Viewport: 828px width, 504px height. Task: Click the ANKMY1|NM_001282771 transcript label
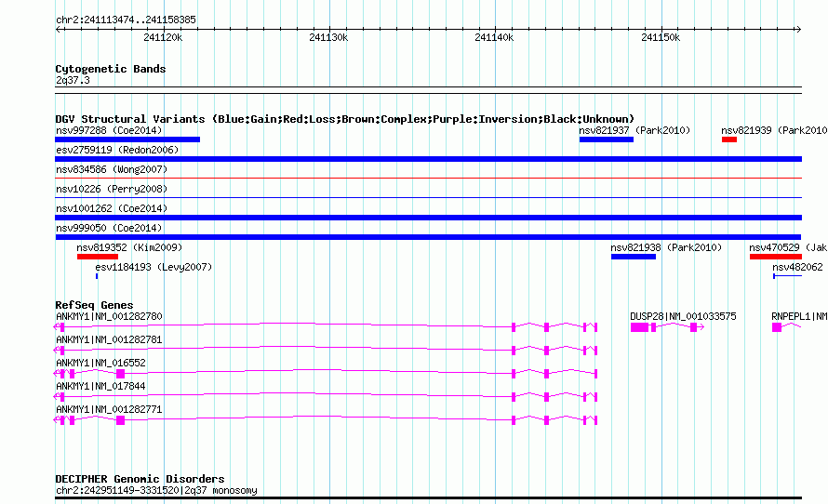(109, 409)
